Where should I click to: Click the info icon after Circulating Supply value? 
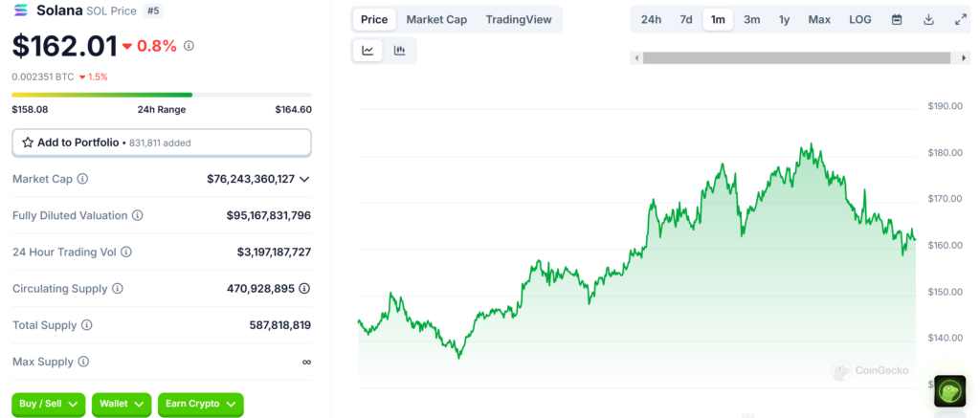click(304, 289)
